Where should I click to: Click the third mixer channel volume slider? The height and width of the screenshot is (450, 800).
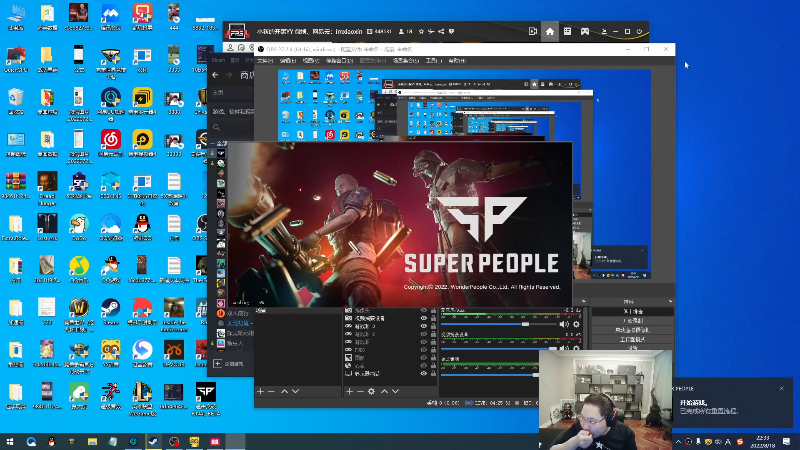490,375
